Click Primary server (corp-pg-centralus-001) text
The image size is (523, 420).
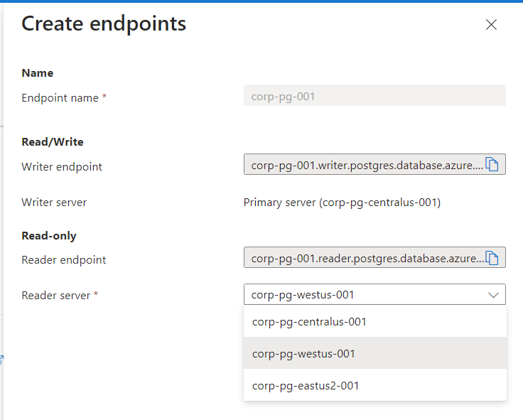click(x=342, y=203)
